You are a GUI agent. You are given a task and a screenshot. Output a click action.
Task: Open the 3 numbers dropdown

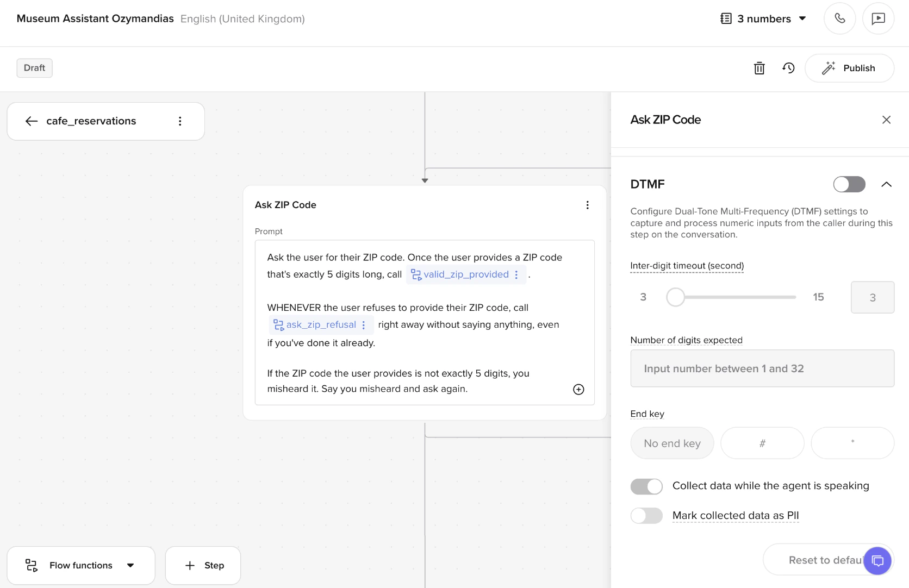pos(763,19)
